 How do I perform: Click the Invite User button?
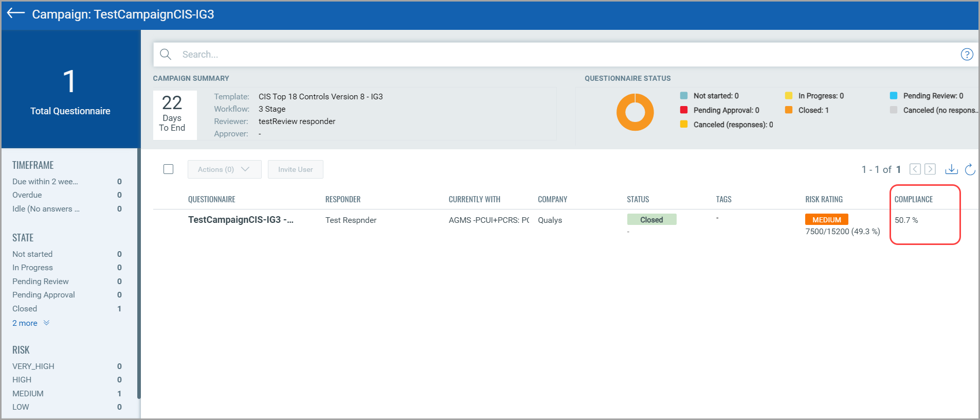[x=295, y=169]
